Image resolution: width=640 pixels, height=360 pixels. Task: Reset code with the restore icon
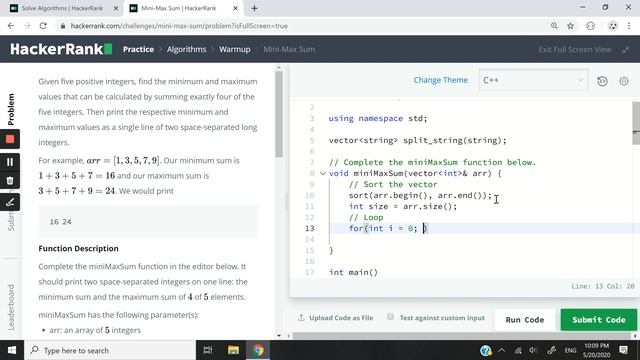[x=602, y=81]
